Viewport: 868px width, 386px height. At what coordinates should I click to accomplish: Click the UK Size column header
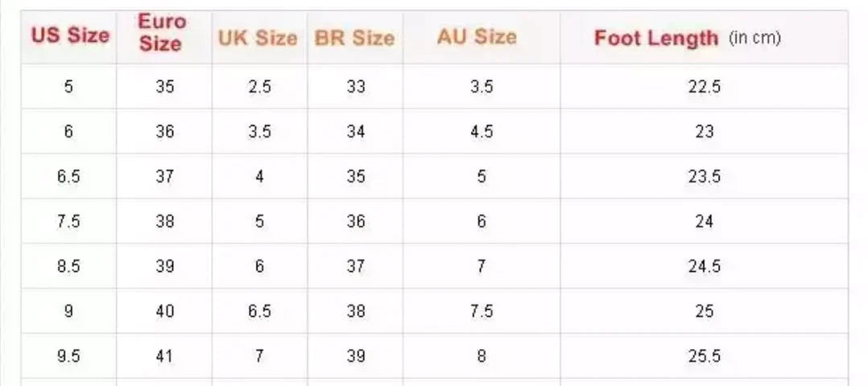(258, 38)
